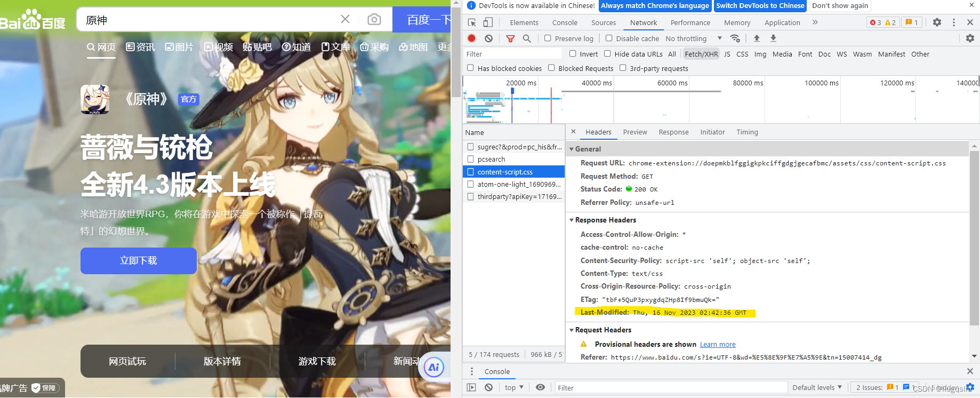980x398 pixels.
Task: Toggle the network filter funnel icon
Action: (x=510, y=38)
